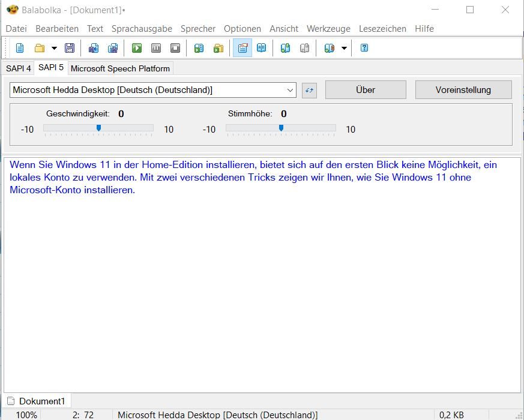
Task: Click the open file folder icon
Action: [40, 48]
